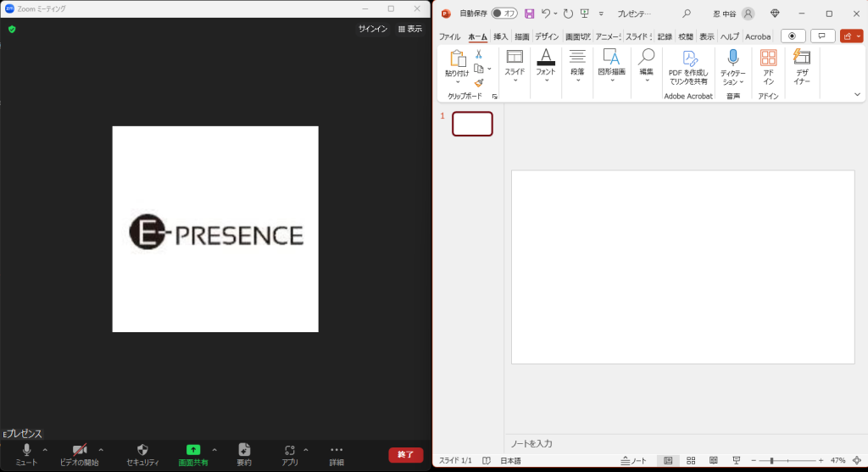Screen dimensions: 868x472
Task: Click the diamond premium icon in PowerPoint
Action: tap(775, 14)
